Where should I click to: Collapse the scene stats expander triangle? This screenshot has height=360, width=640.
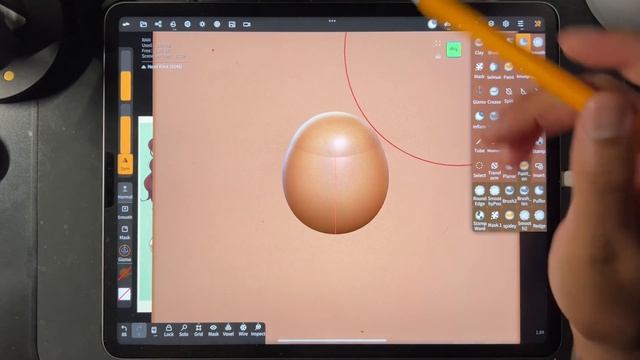pyautogui.click(x=144, y=67)
